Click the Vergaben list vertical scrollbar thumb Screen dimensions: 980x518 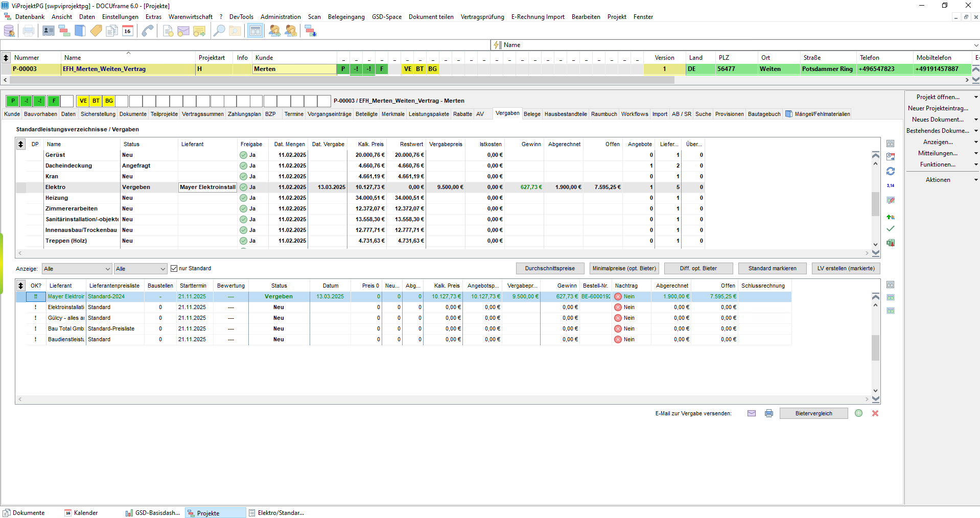pos(876,204)
